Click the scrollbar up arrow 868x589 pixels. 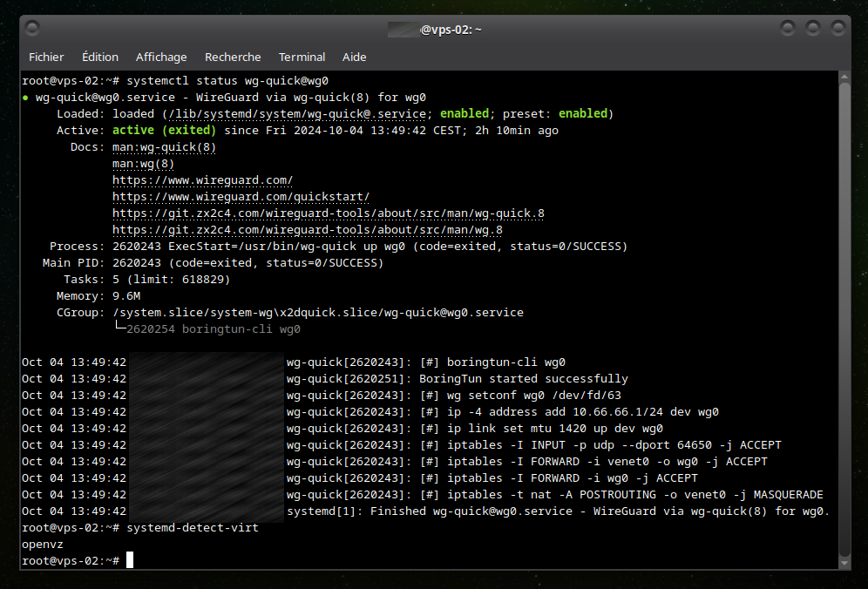[x=844, y=77]
